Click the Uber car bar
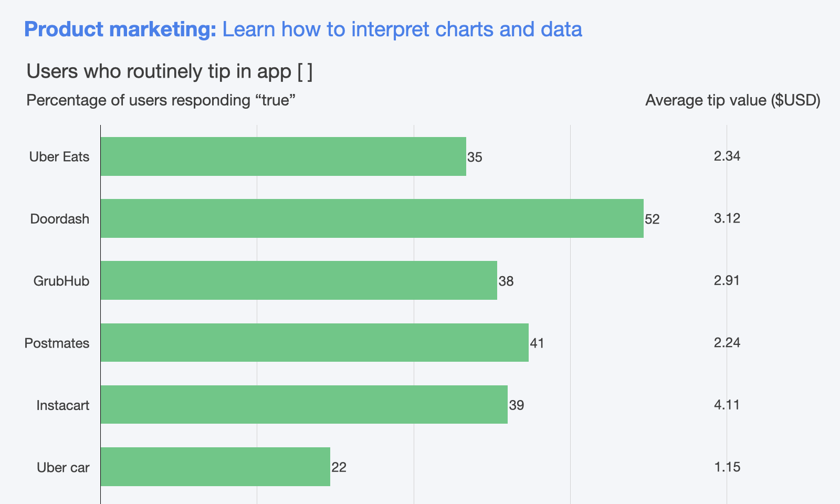The height and width of the screenshot is (504, 840). pos(215,466)
